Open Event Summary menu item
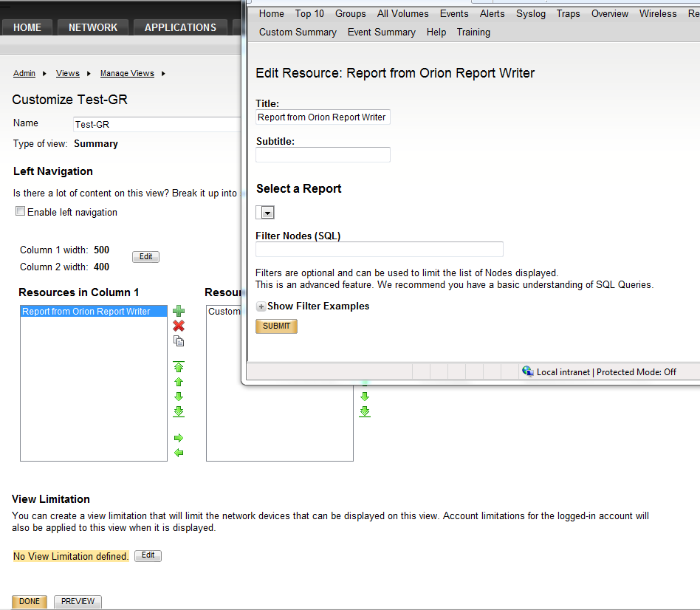Screen dimensions: 700x610 tap(381, 32)
